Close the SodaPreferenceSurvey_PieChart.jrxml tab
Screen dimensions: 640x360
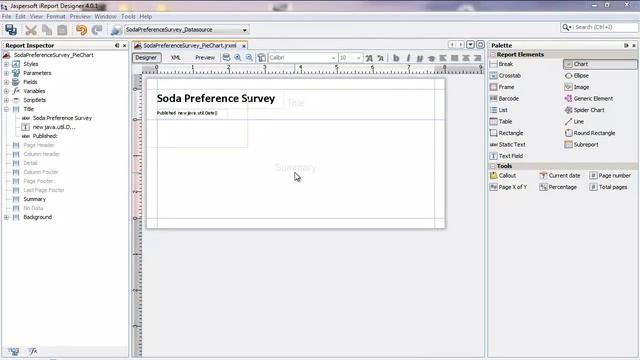pyautogui.click(x=244, y=46)
